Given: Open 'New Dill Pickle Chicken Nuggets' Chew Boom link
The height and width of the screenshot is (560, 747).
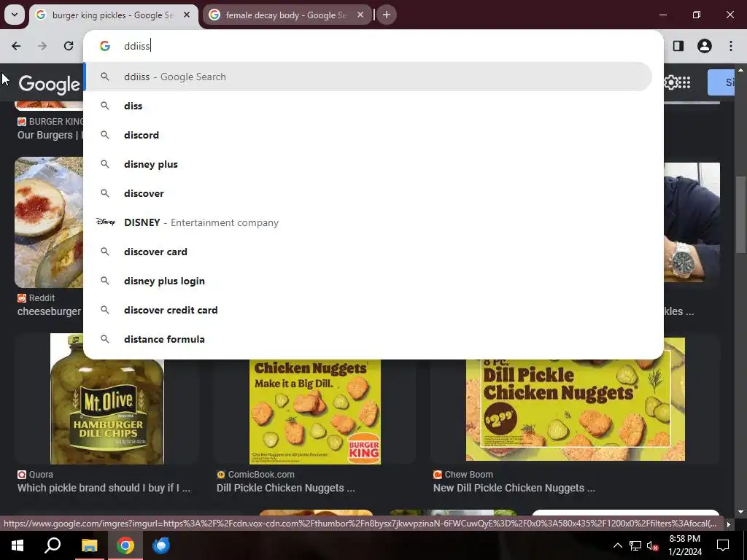Looking at the screenshot, I should 514,488.
